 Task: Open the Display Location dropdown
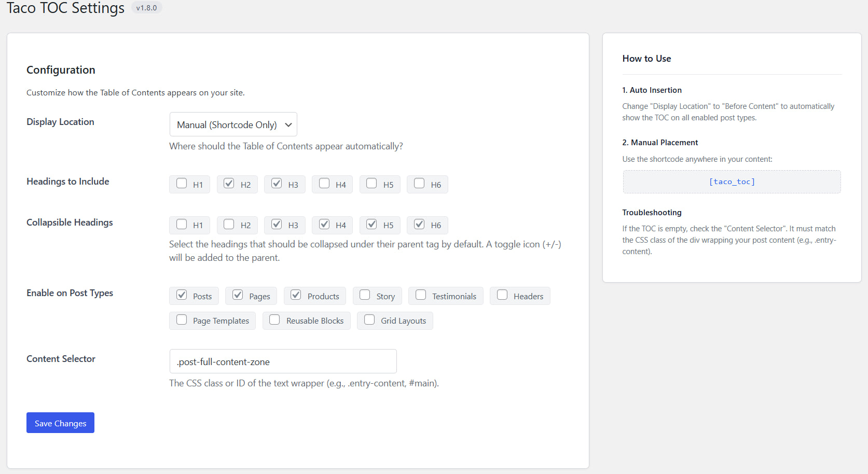pos(233,124)
